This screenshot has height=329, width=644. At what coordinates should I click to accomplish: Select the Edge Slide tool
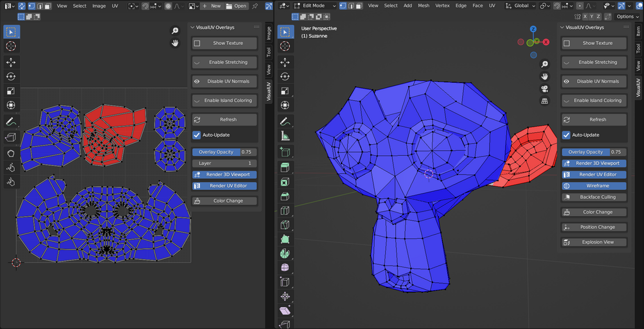[285, 282]
